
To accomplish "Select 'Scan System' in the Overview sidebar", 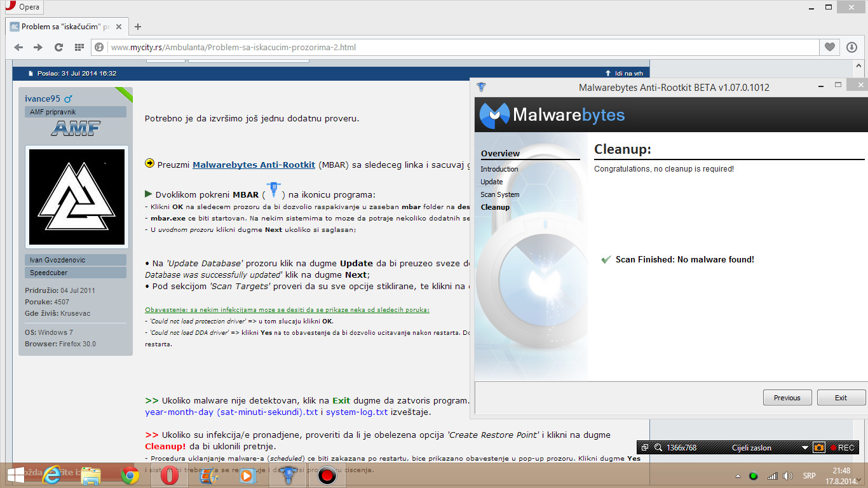I will pyautogui.click(x=500, y=194).
